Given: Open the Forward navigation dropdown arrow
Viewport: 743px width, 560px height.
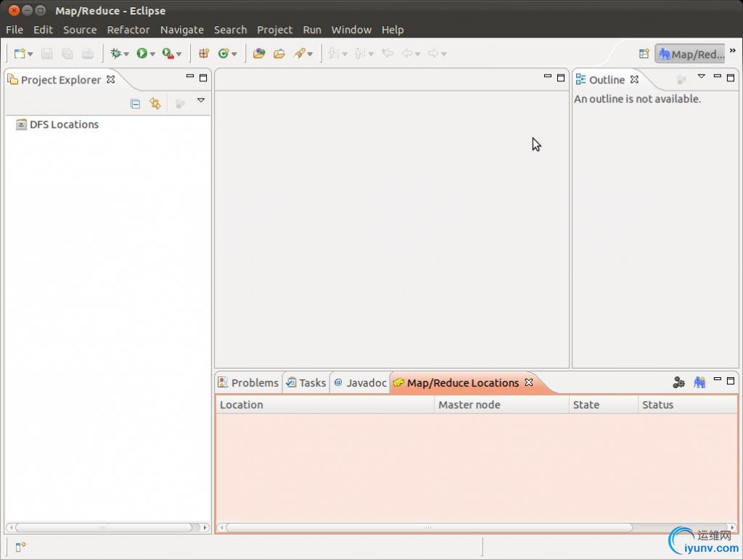Looking at the screenshot, I should [444, 54].
